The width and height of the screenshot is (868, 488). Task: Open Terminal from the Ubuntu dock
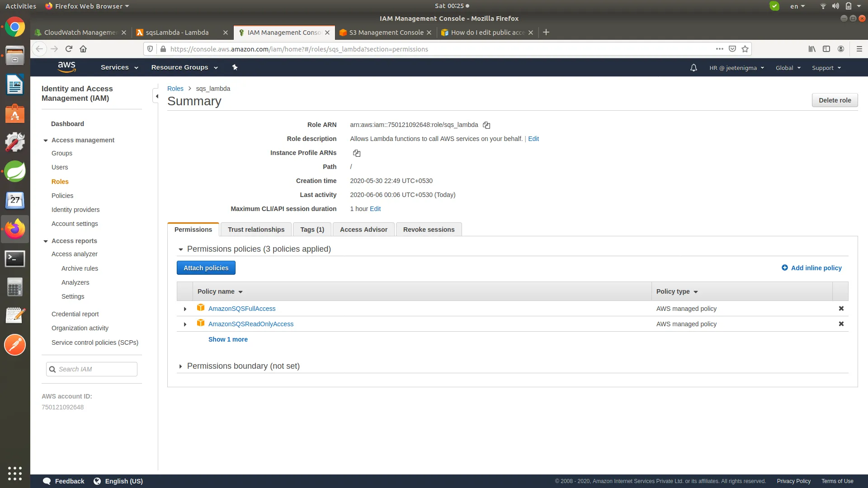(15, 259)
